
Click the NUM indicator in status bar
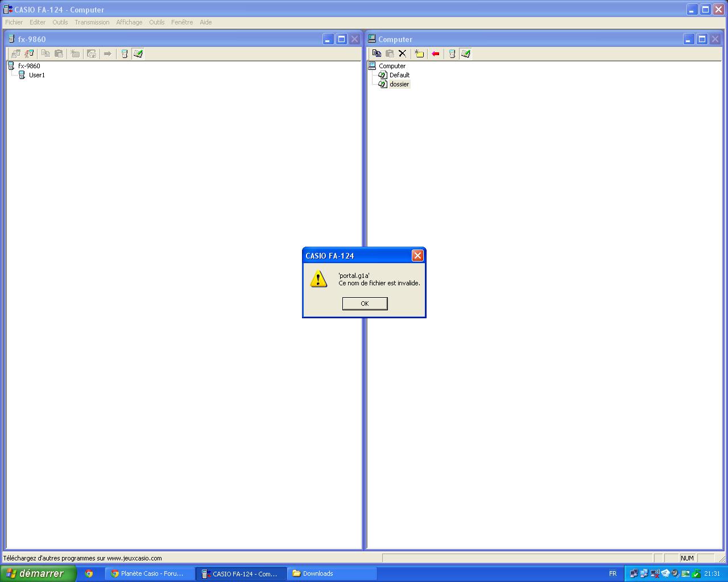click(687, 558)
